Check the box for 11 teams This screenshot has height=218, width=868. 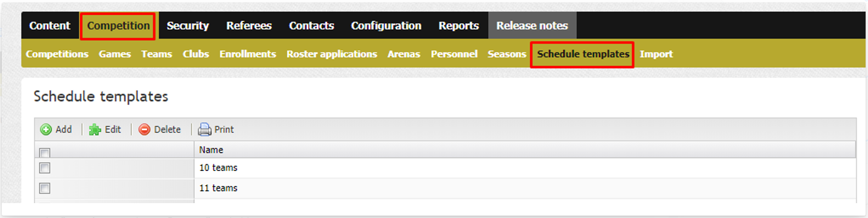click(44, 188)
